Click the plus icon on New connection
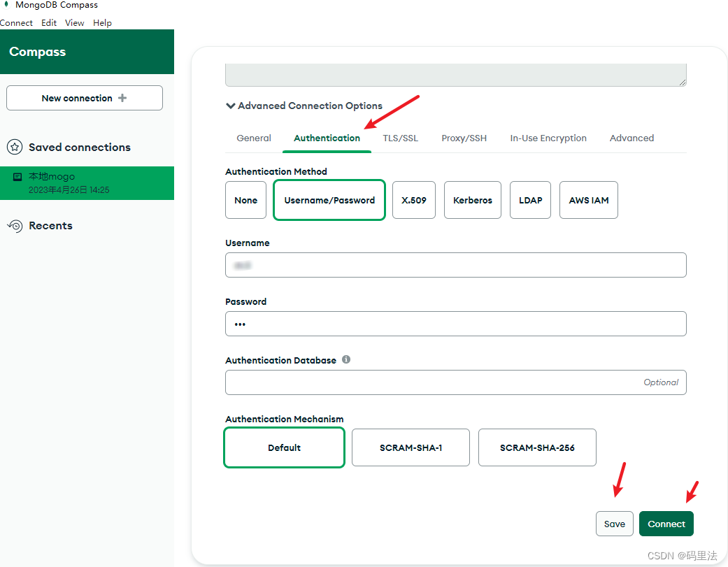The image size is (728, 567). click(122, 98)
